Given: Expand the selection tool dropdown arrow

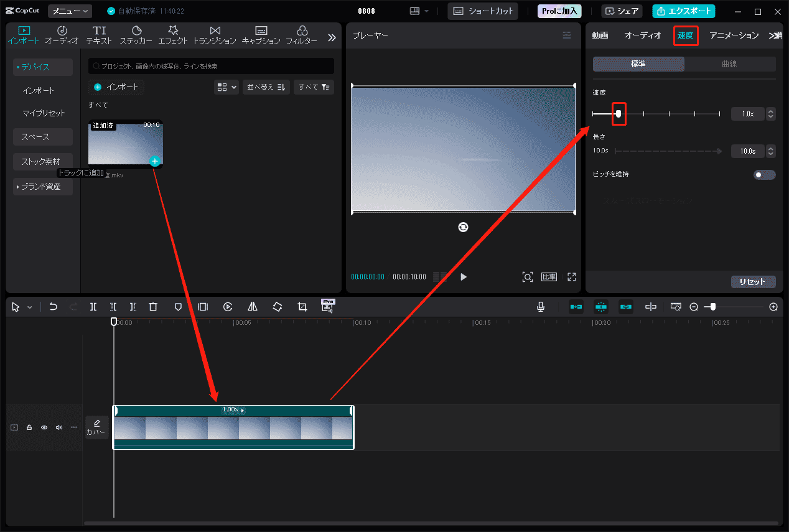Looking at the screenshot, I should click(29, 307).
